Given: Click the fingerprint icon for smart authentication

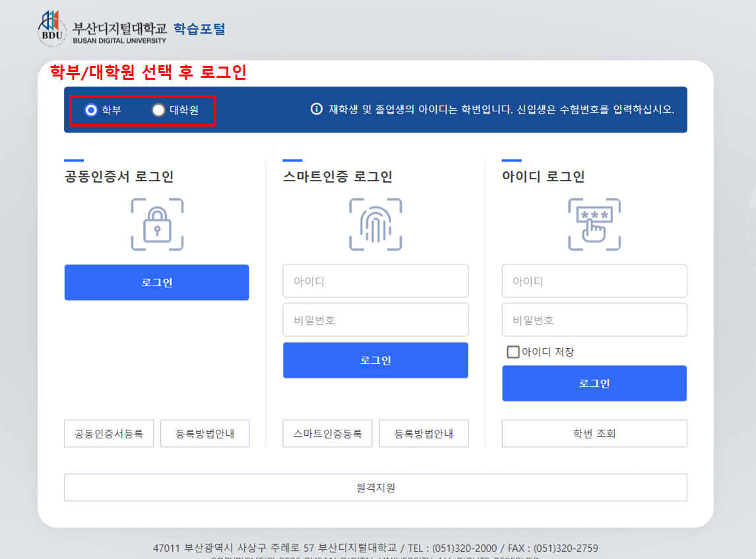Looking at the screenshot, I should [x=375, y=225].
